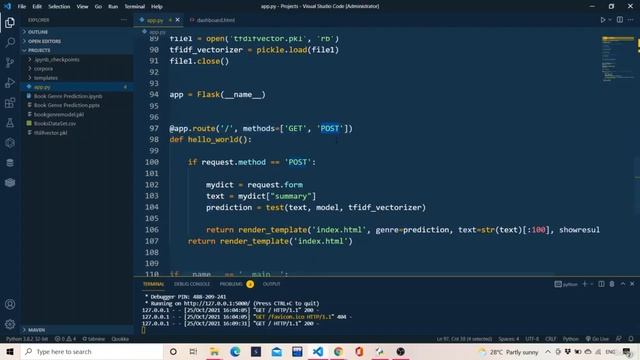The height and width of the screenshot is (360, 640).
Task: Expand the OPEN EDITORS section
Action: [77, 41]
